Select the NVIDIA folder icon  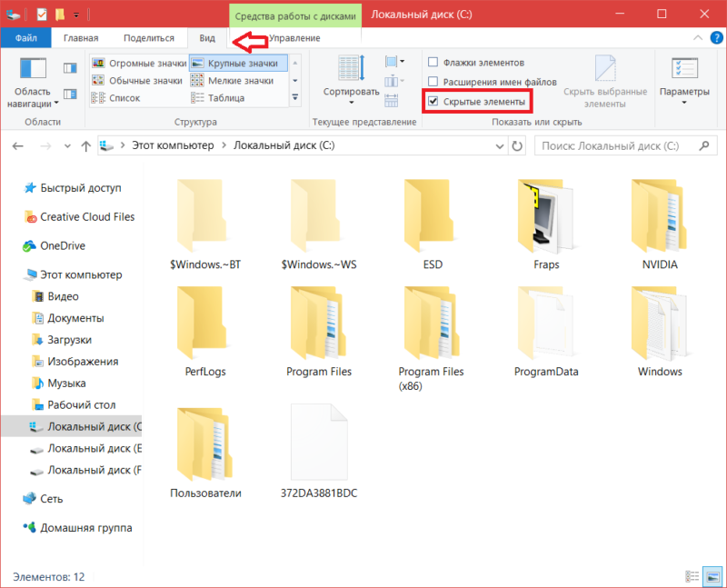[x=660, y=216]
